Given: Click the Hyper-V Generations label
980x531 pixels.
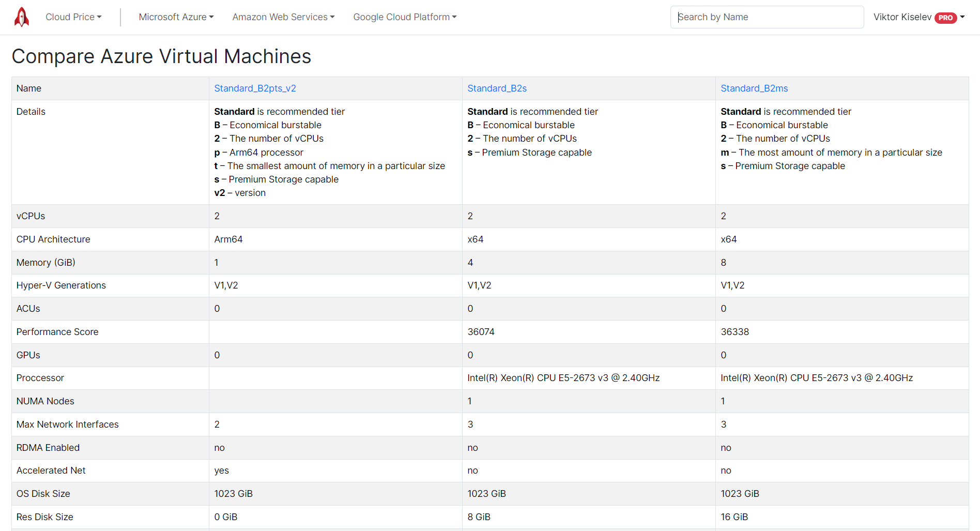Looking at the screenshot, I should 61,285.
